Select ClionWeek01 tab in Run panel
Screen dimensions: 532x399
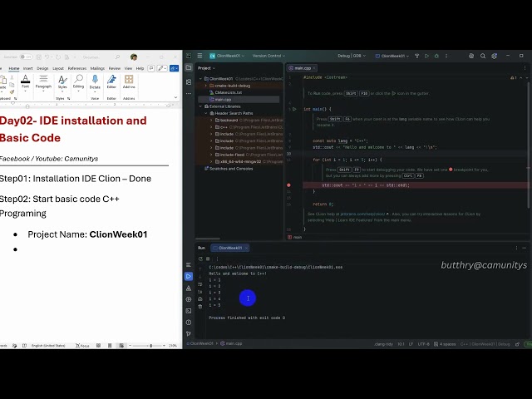coord(229,248)
